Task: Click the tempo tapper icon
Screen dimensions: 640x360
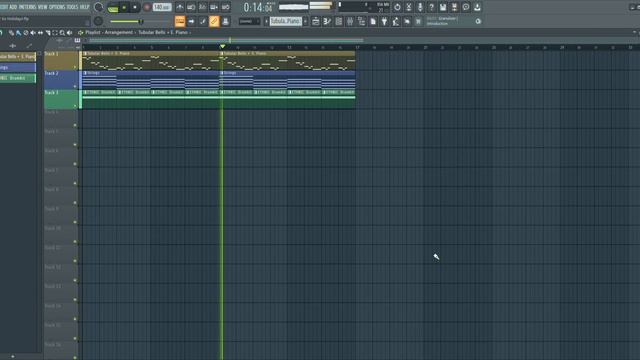Action: point(396,21)
